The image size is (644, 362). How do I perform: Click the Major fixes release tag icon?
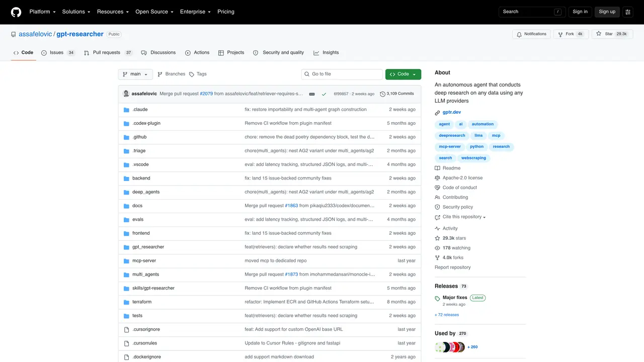[x=438, y=299]
